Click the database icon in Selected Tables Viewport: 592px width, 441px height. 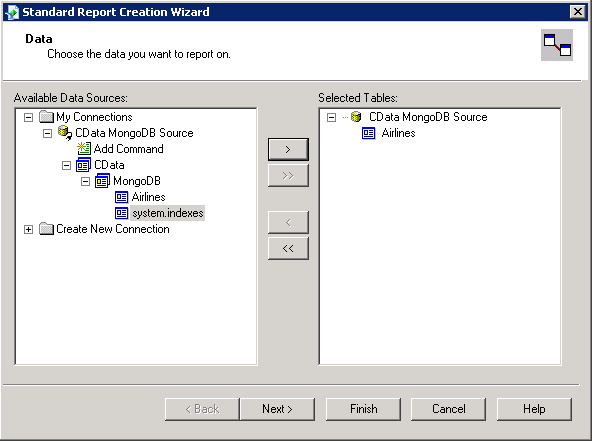tap(356, 117)
